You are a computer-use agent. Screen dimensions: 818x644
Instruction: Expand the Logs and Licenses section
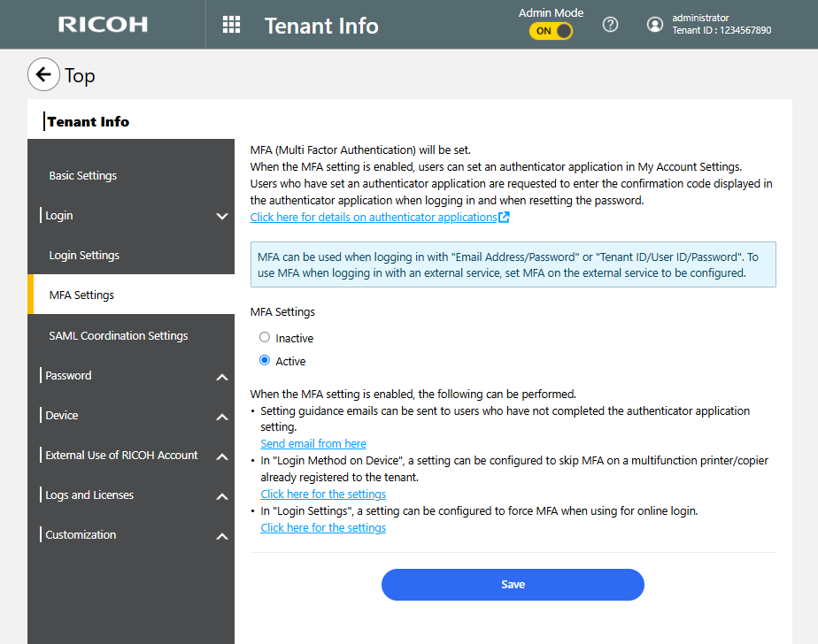(222, 495)
